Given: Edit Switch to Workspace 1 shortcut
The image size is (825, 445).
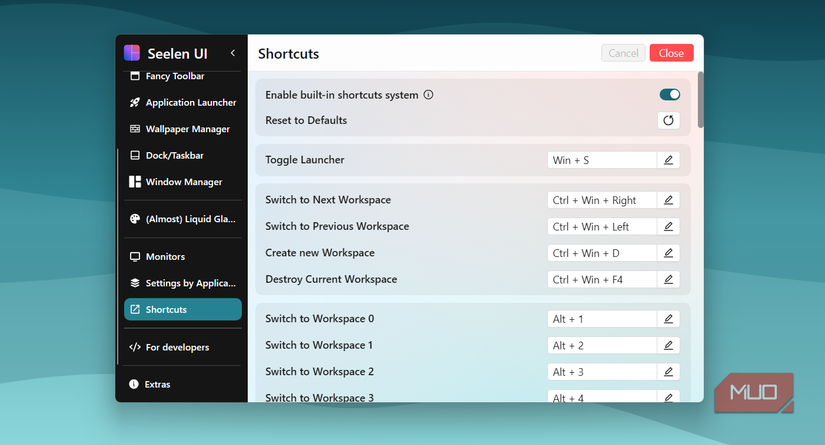Looking at the screenshot, I should tap(668, 346).
